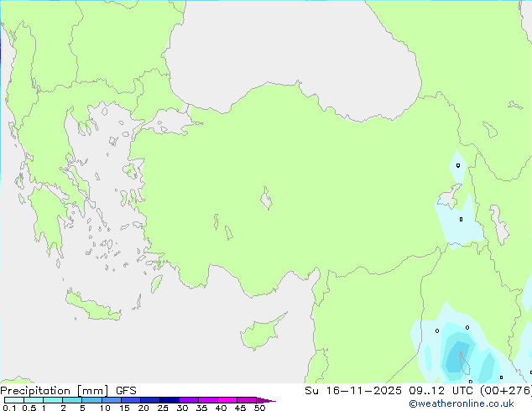Click the 10–15 mm legend color swatch

point(111,400)
